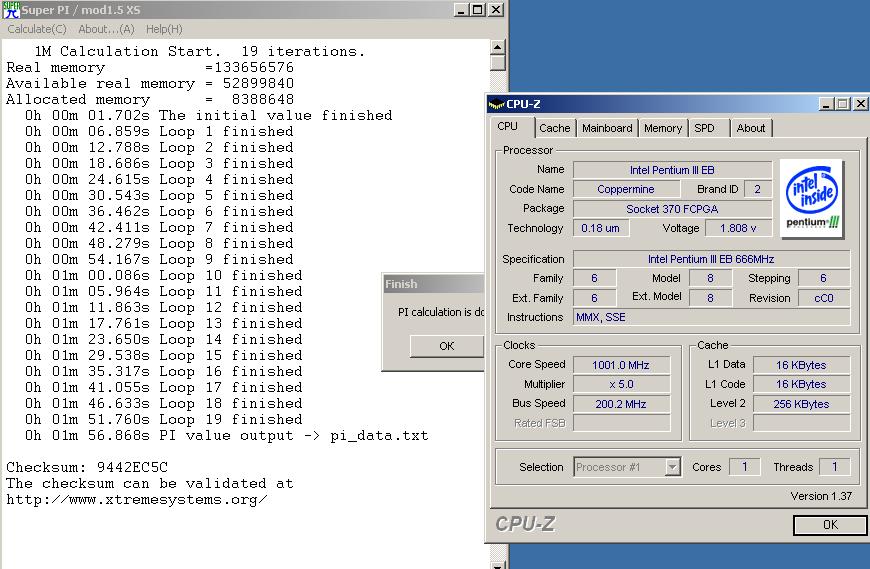Close the CPU-Z window
The height and width of the screenshot is (569, 870).
(x=861, y=104)
